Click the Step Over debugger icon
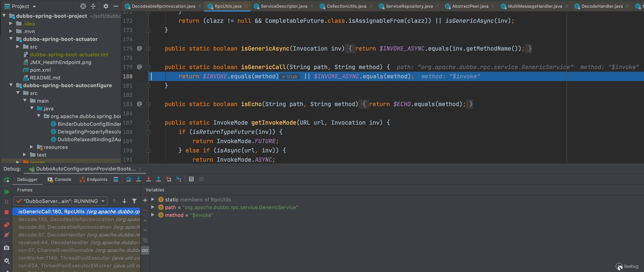Viewport: 644px width, 272px height. (129, 179)
